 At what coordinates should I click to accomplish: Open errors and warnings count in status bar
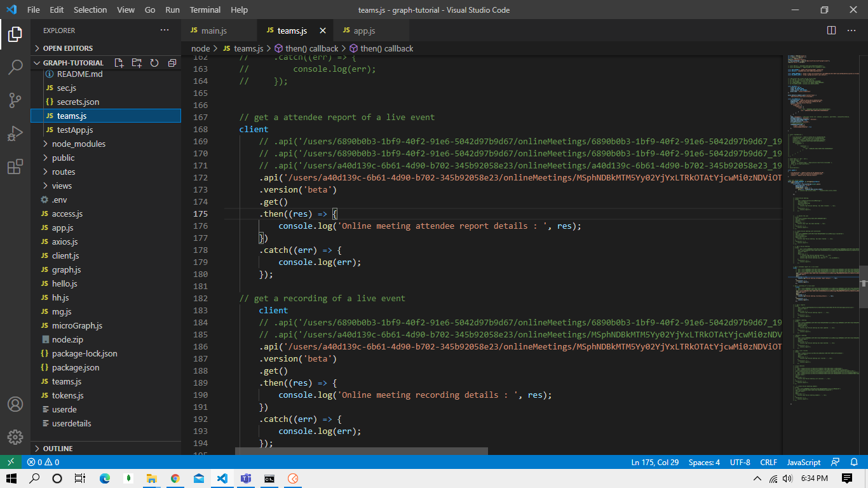click(43, 462)
